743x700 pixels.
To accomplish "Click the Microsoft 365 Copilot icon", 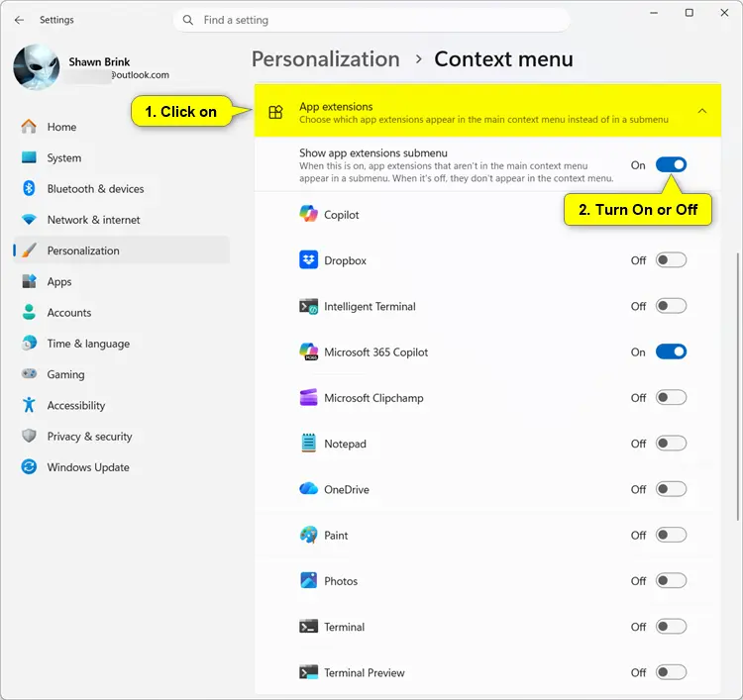I will click(308, 351).
